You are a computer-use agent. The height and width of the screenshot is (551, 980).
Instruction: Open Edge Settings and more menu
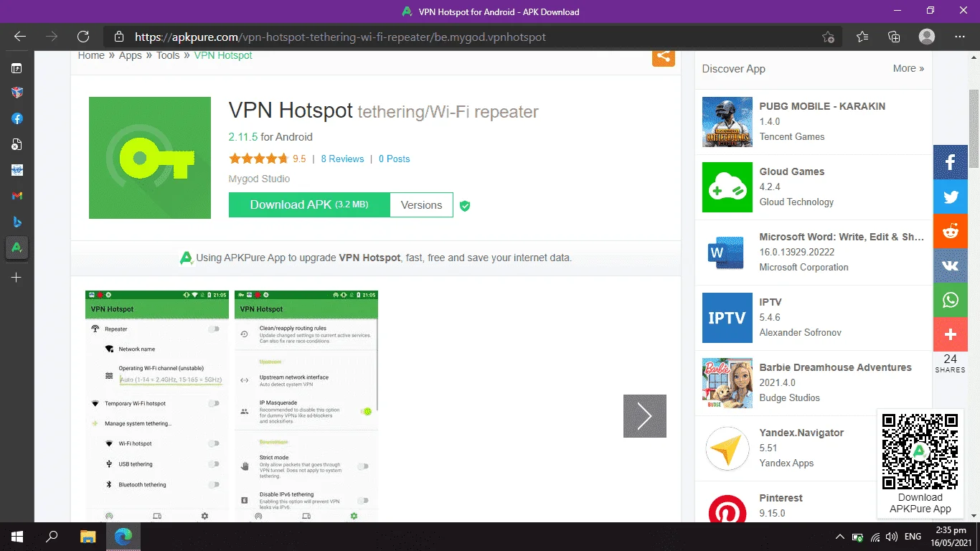point(960,37)
